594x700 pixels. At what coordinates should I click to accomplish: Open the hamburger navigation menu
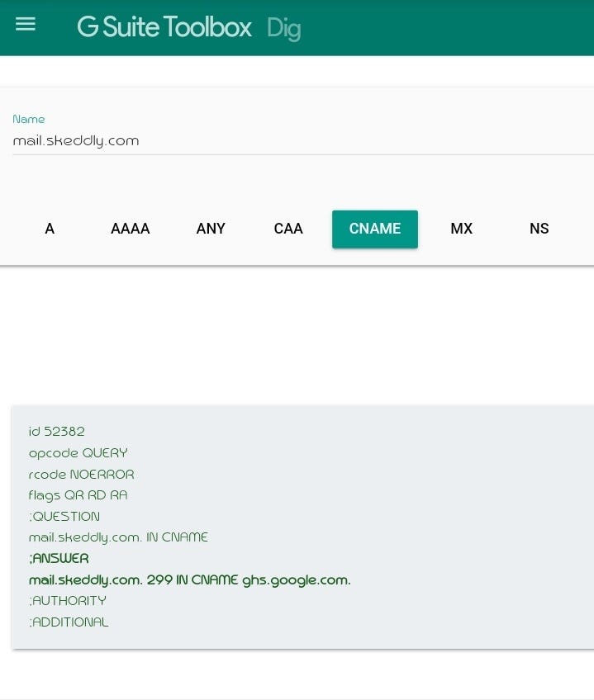point(26,24)
